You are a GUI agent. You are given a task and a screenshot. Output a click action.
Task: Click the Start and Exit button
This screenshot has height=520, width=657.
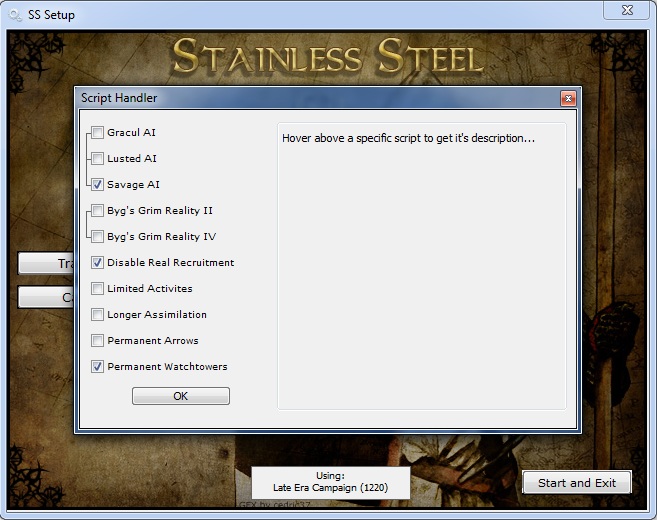577,483
